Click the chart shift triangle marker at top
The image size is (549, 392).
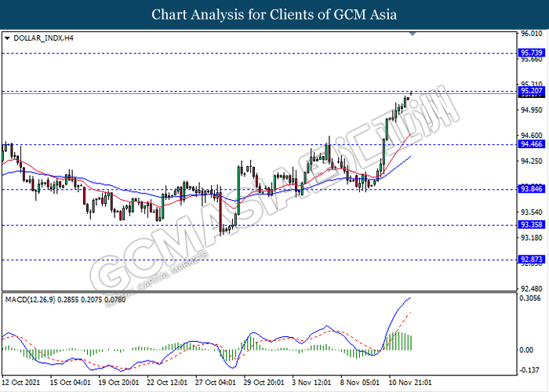pyautogui.click(x=413, y=34)
